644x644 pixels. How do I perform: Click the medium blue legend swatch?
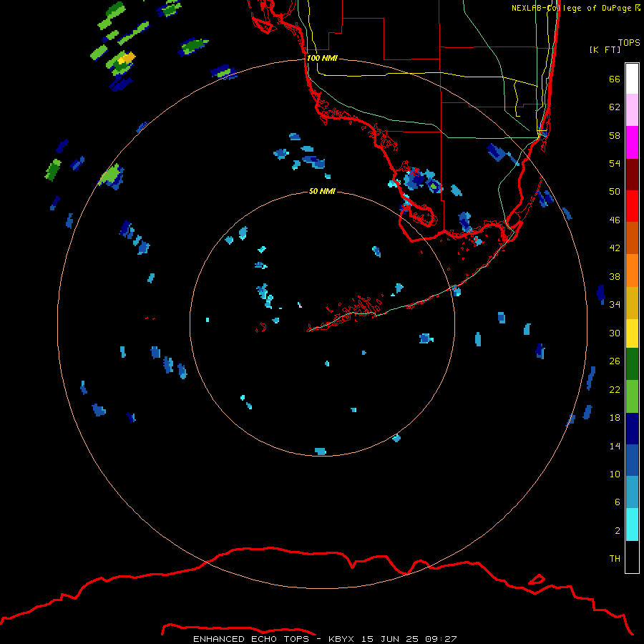click(632, 460)
